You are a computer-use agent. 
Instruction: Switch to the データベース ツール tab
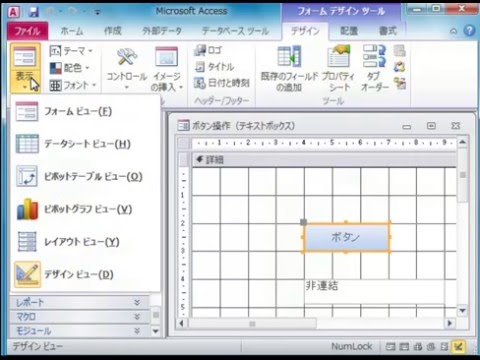[x=235, y=31]
